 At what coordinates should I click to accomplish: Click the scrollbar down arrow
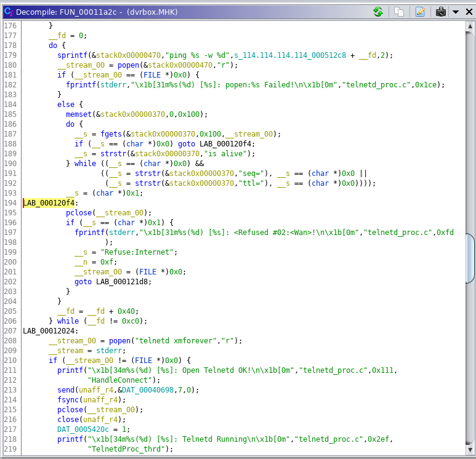[470, 450]
